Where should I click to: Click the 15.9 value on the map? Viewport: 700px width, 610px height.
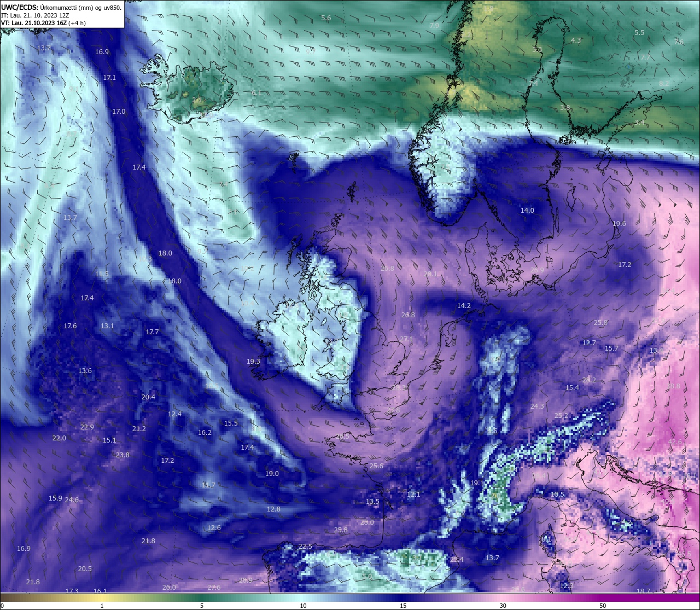click(55, 498)
